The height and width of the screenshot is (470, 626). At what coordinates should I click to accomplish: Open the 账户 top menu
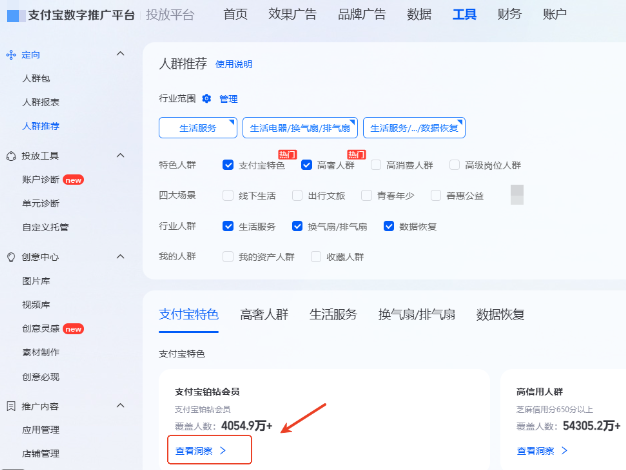coord(555,15)
